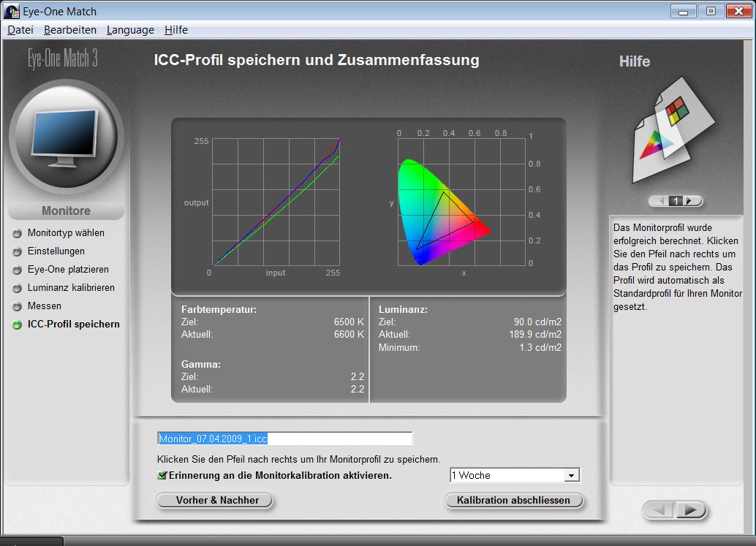Open the Language menu
Screen dimensions: 756x546
point(130,30)
